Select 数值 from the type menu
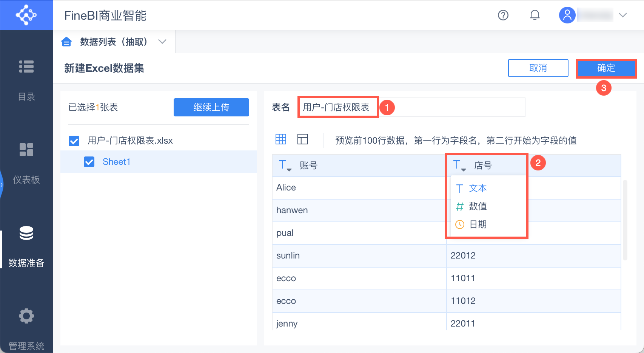This screenshot has height=353, width=644. point(478,206)
